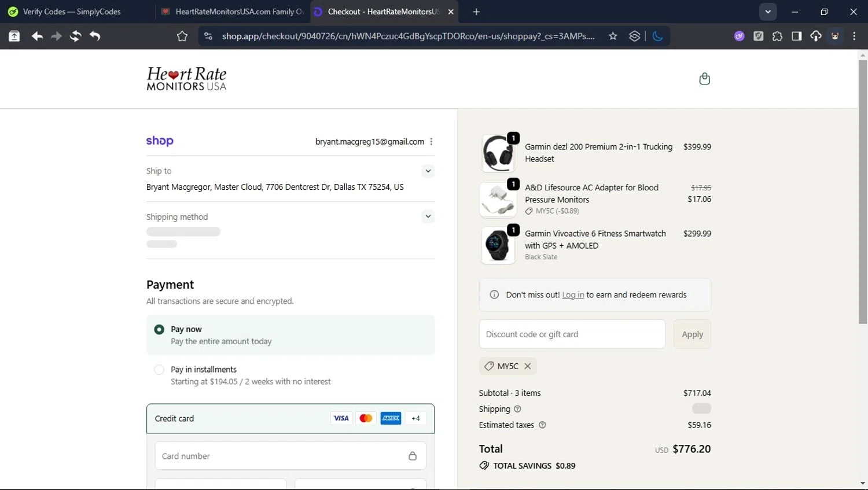Click the Shop Pay logo
The height and width of the screenshot is (490, 868).
click(x=160, y=141)
